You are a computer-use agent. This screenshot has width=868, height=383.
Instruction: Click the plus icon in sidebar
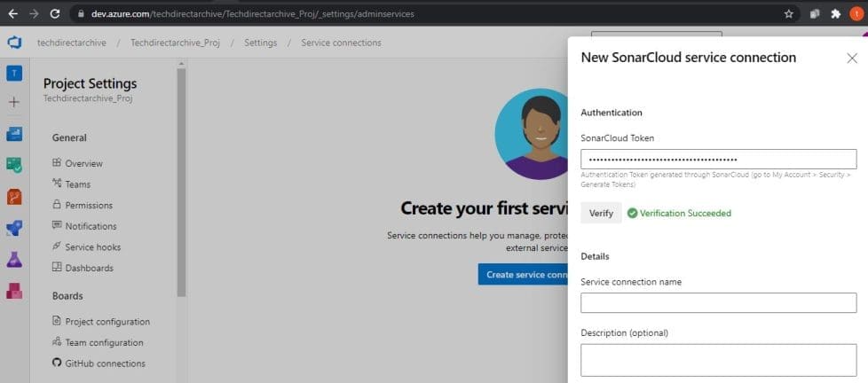point(14,102)
